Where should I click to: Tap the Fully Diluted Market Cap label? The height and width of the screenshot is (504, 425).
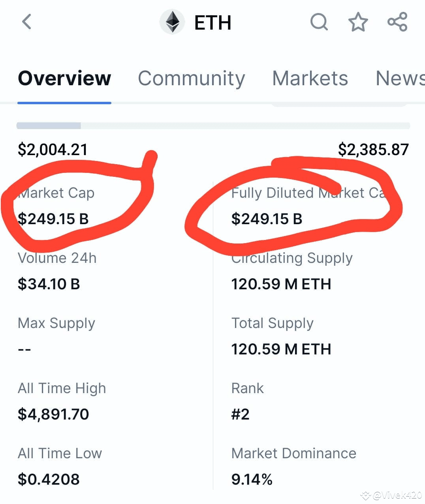[308, 193]
